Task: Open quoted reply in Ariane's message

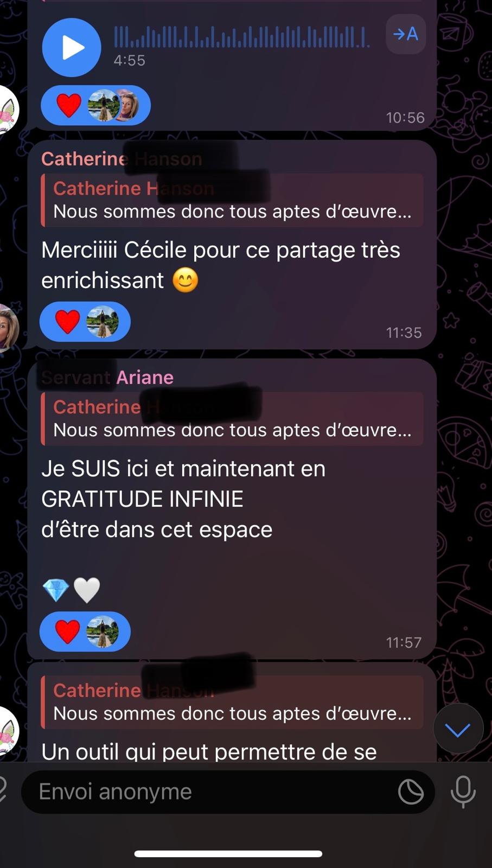Action: pyautogui.click(x=232, y=419)
